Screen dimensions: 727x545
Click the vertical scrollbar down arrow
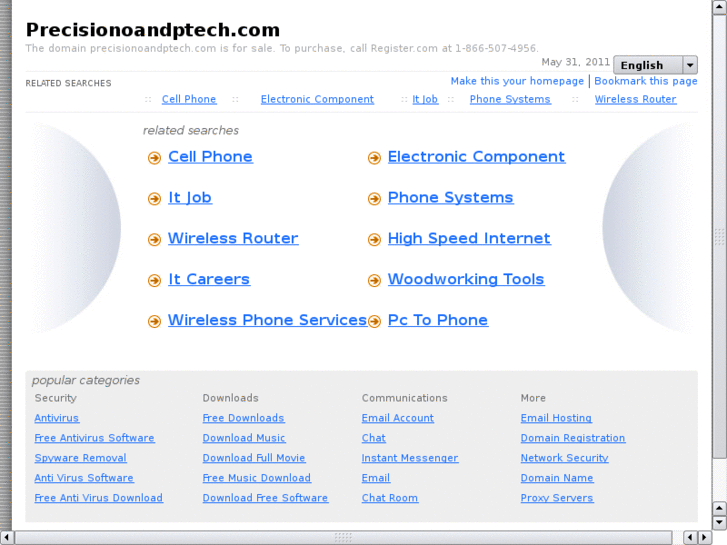pyautogui.click(x=719, y=522)
